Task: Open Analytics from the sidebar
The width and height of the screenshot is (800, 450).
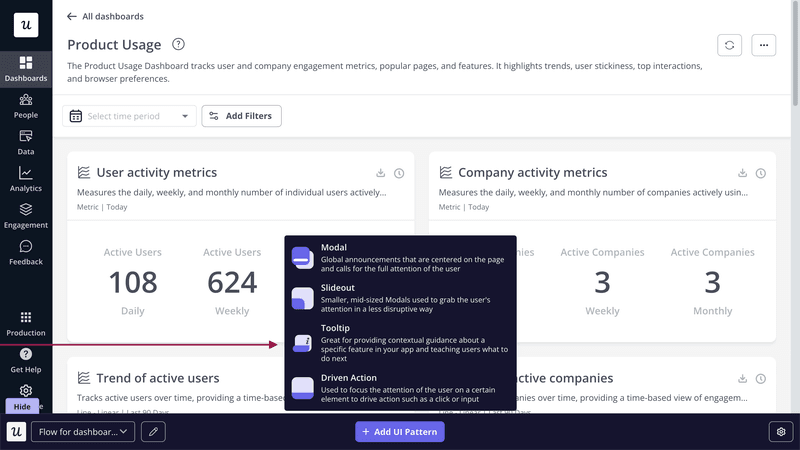Action: point(25,179)
